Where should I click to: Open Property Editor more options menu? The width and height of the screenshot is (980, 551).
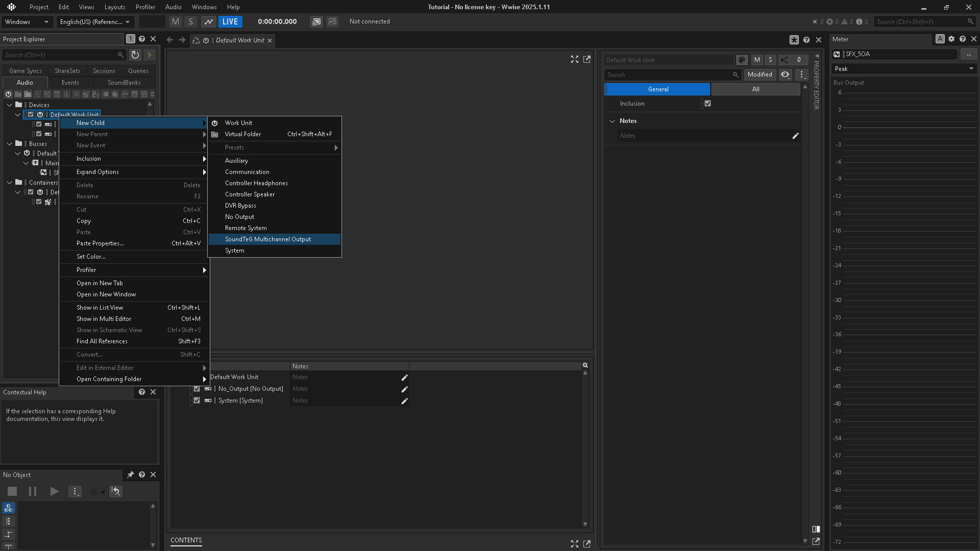pos(802,74)
